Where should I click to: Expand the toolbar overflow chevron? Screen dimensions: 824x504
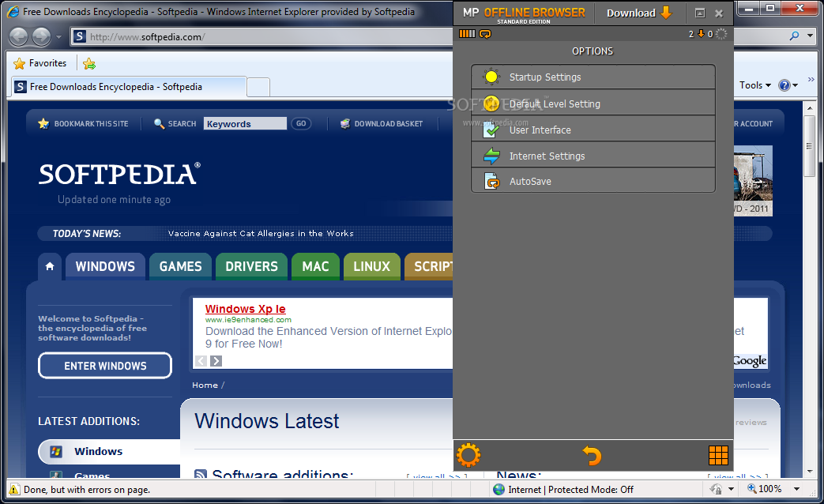click(811, 79)
